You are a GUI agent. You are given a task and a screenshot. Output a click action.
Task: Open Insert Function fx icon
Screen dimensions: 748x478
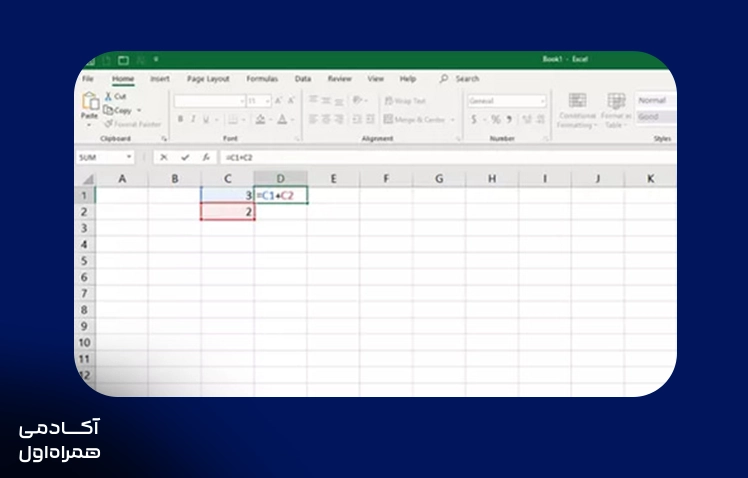point(206,157)
